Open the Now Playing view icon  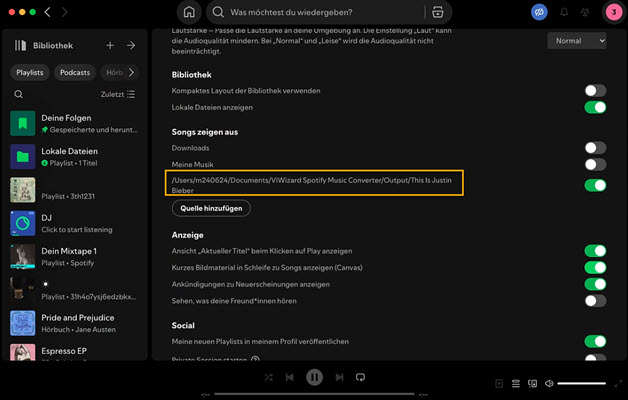coord(499,384)
